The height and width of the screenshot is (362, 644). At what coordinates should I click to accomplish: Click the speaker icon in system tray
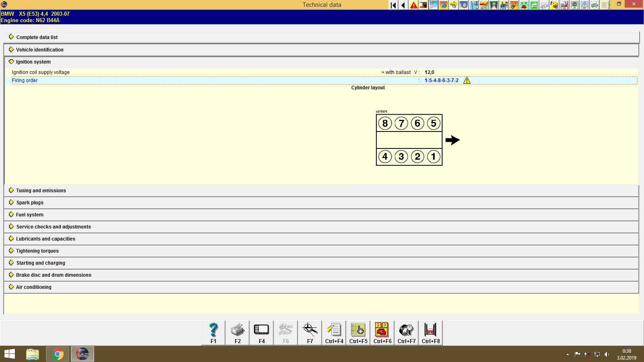(x=607, y=354)
